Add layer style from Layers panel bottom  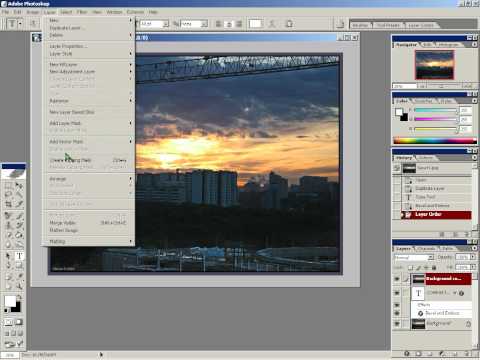click(407, 354)
